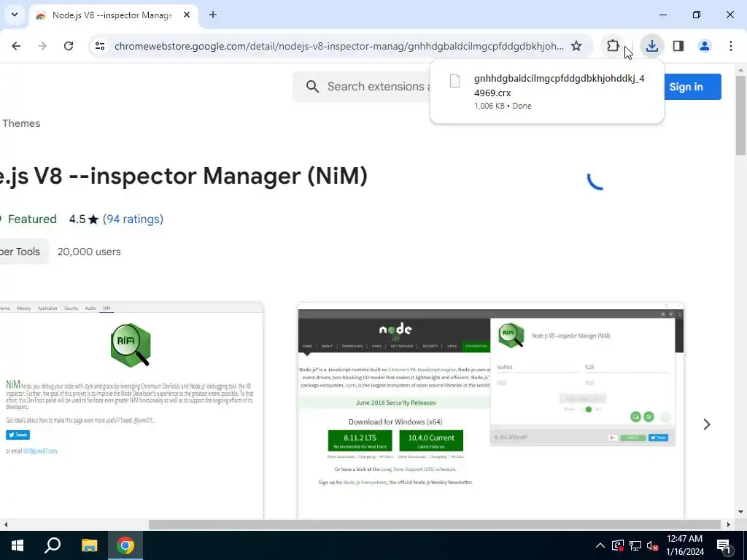Open the first NiM DevTools screenshot

[131, 410]
